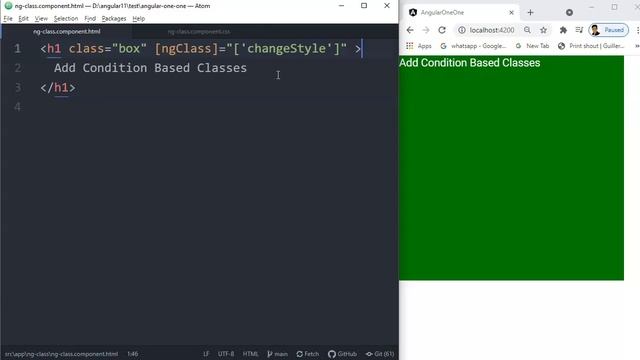The width and height of the screenshot is (640, 360).
Task: Open the View menu in Atom
Action: tap(41, 18)
